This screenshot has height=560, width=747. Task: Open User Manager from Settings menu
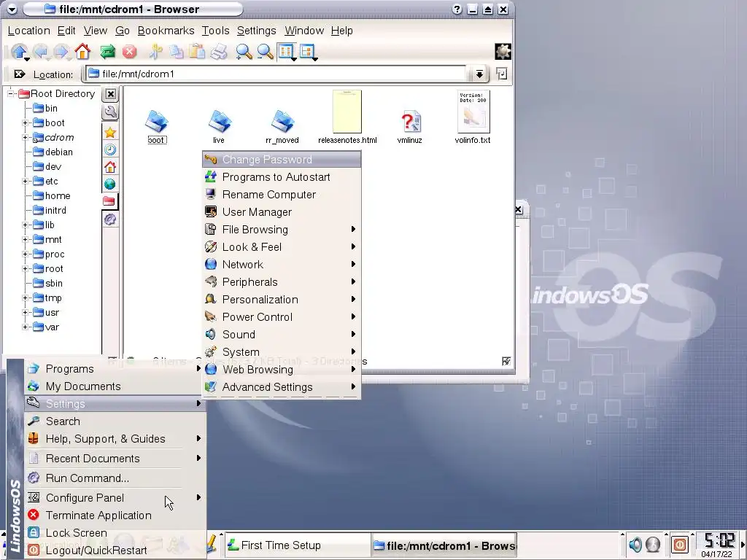(x=282, y=212)
